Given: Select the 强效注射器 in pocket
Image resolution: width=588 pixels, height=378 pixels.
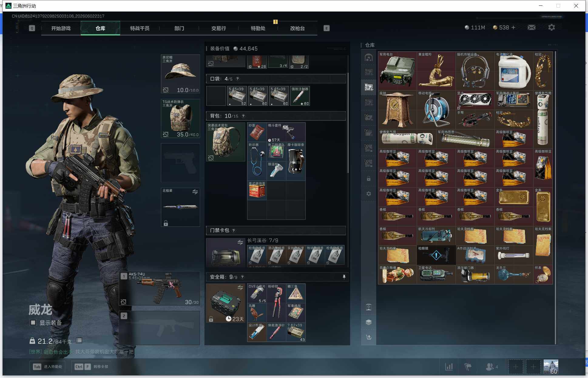Looking at the screenshot, I should point(300,96).
